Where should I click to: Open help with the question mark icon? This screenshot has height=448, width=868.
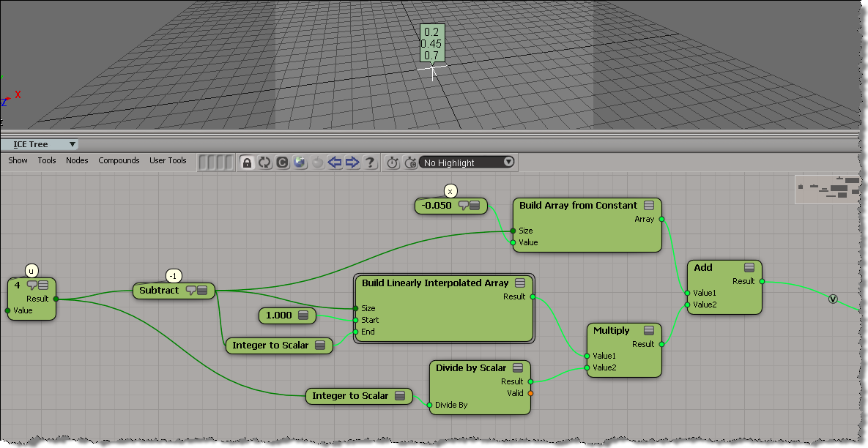coord(370,163)
